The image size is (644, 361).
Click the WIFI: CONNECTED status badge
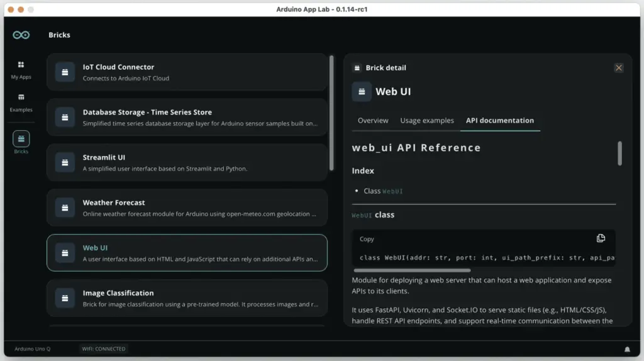(x=103, y=349)
